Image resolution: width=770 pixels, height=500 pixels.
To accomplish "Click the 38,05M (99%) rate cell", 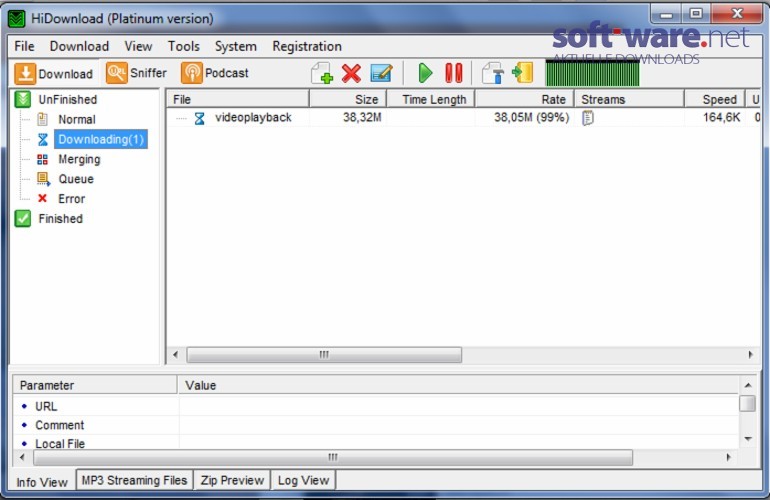I will click(x=531, y=117).
